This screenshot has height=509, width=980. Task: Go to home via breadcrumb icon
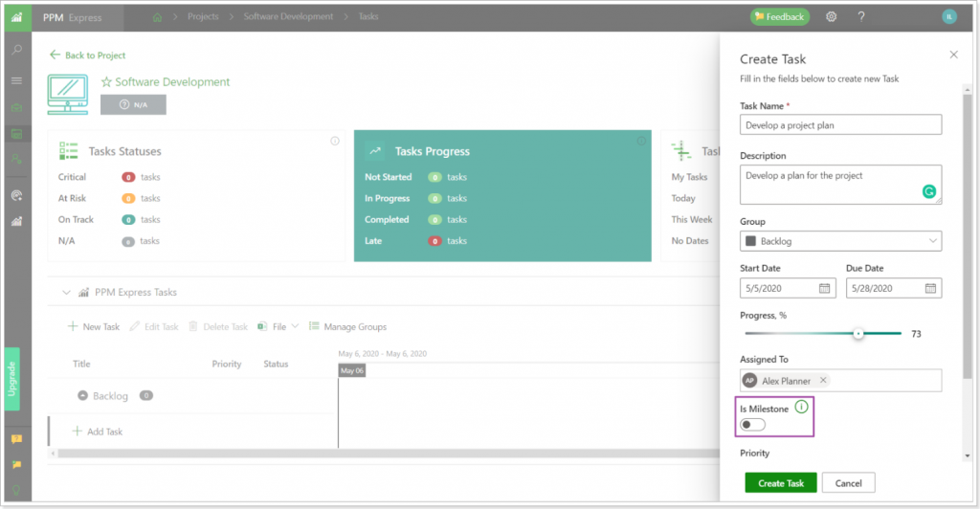[x=158, y=17]
